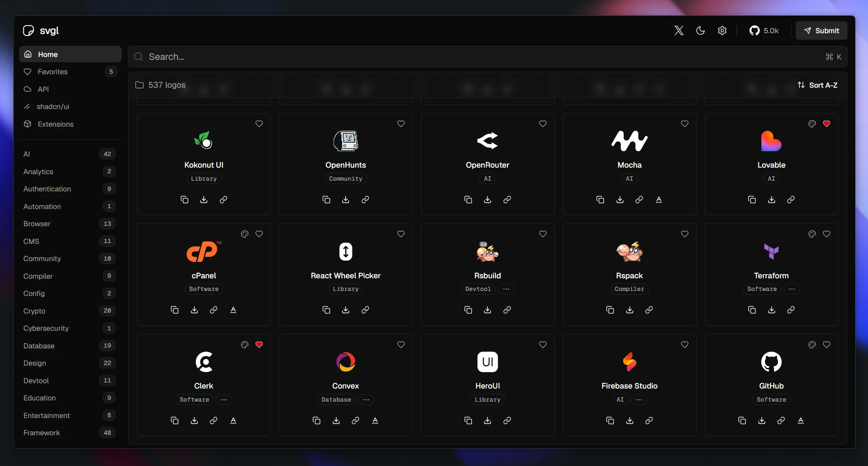Click the Library tag on Kokonut UI

[x=204, y=179]
